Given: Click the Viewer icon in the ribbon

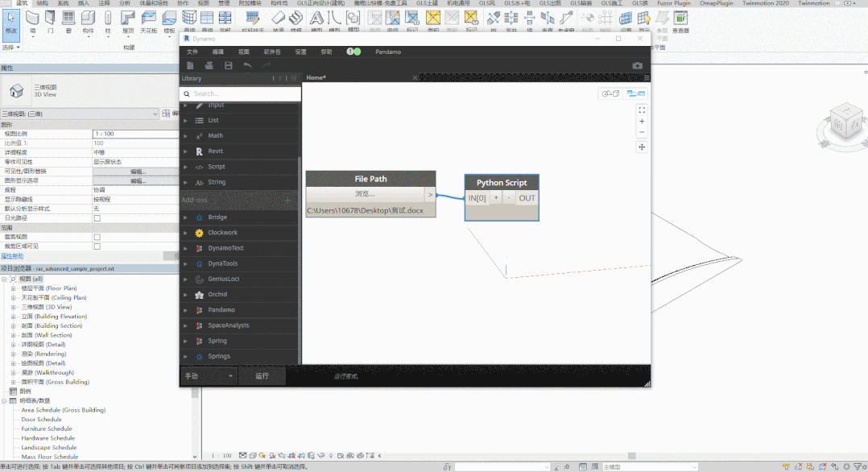Looking at the screenshot, I should click(680, 21).
